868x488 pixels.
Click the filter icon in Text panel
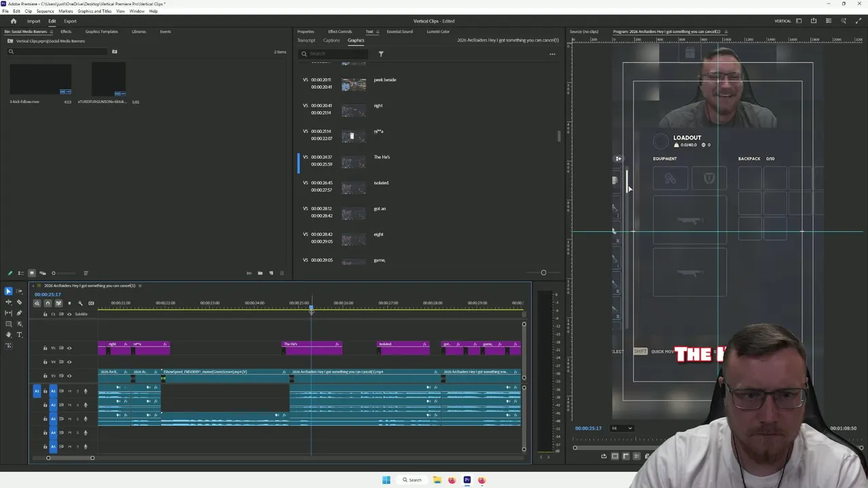(x=380, y=54)
